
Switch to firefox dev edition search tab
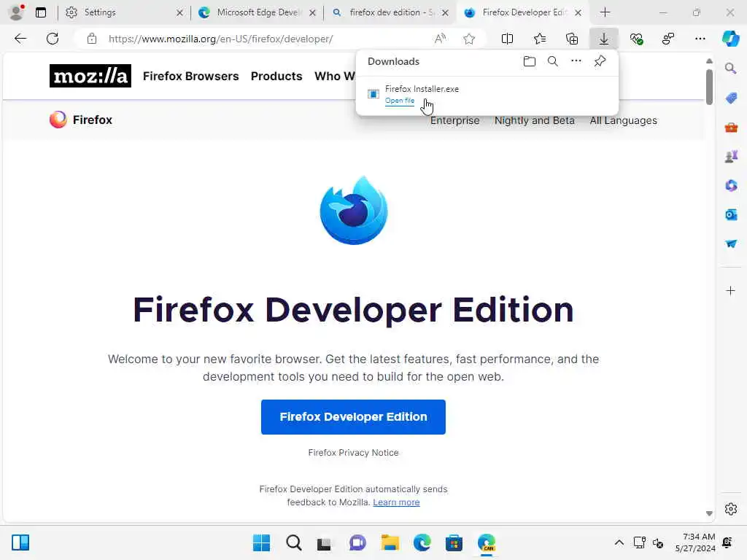[390, 12]
